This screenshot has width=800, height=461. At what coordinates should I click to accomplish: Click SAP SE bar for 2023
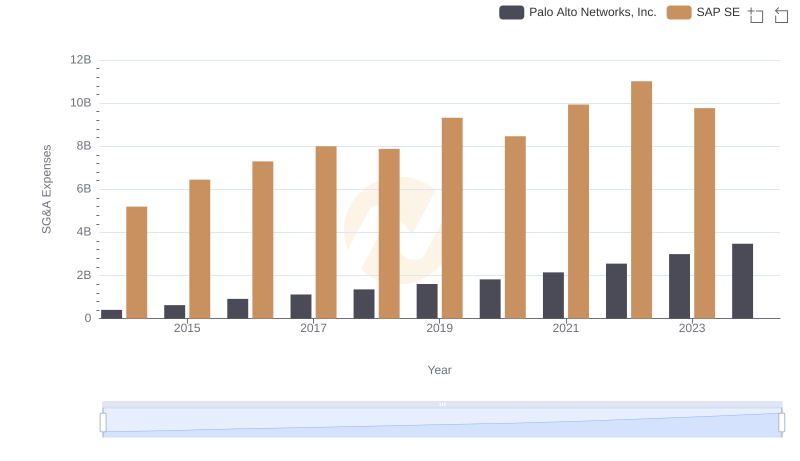click(x=705, y=213)
